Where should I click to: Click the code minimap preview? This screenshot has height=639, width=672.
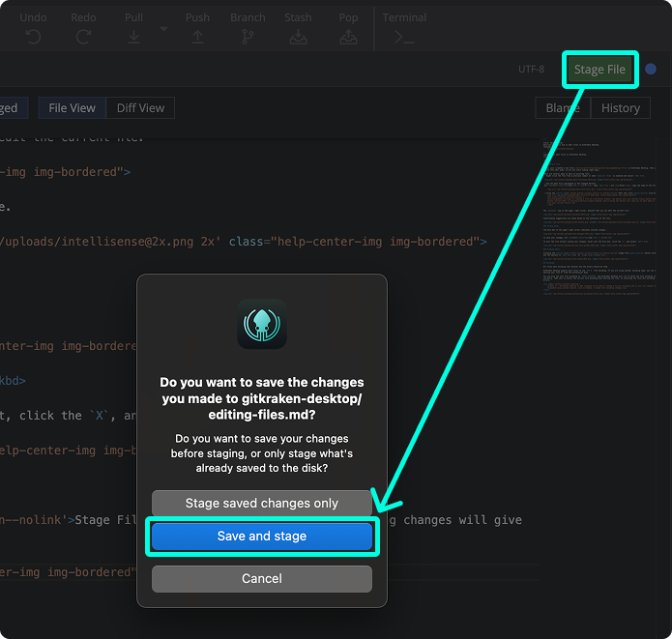(x=599, y=242)
